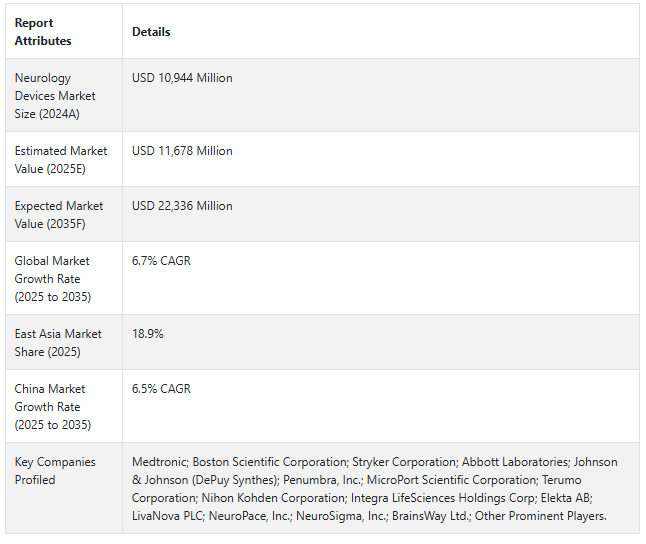This screenshot has width=646, height=544.
Task: Click the USD 11,678 Million value
Action: 182,151
